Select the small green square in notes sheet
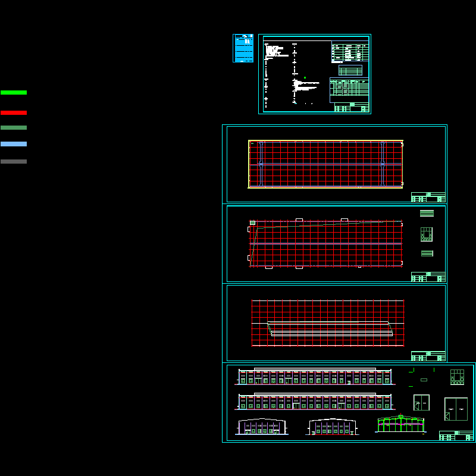This screenshot has width=476, height=476. (305, 77)
